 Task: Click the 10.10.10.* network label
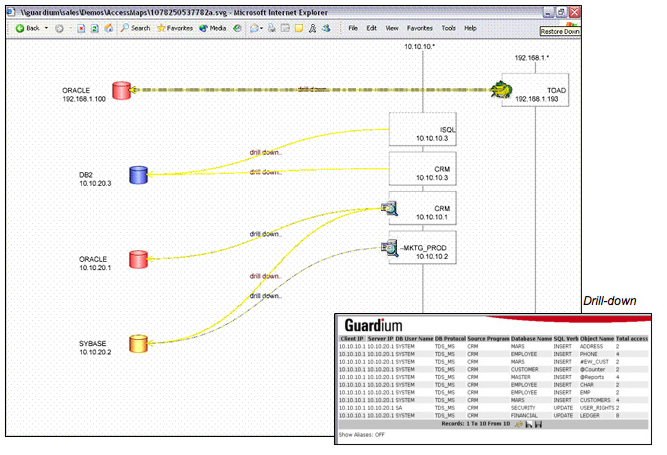pyautogui.click(x=419, y=46)
